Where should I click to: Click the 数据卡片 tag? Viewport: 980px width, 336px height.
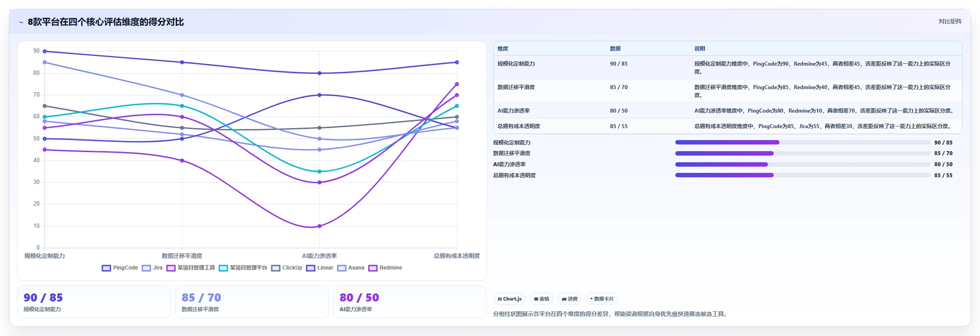pos(602,299)
